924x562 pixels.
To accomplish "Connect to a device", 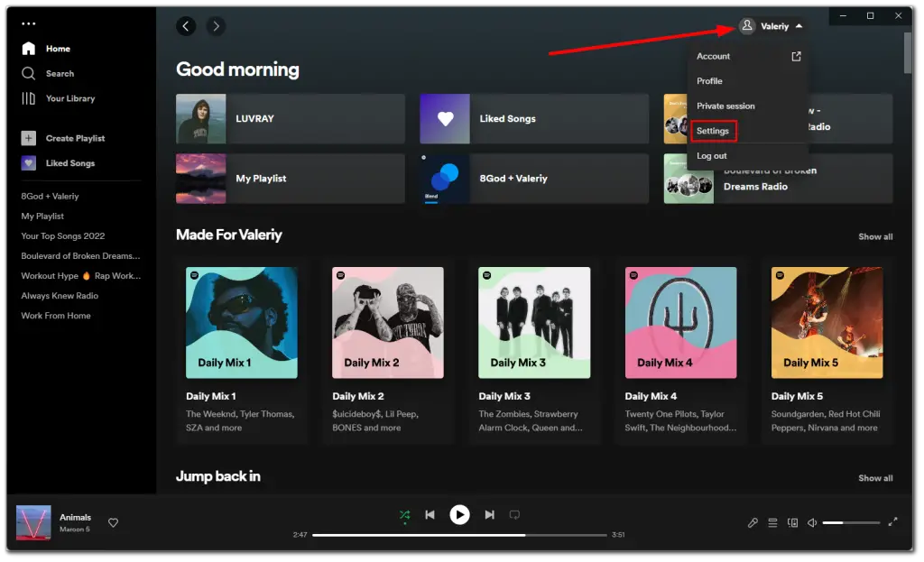I will point(794,522).
